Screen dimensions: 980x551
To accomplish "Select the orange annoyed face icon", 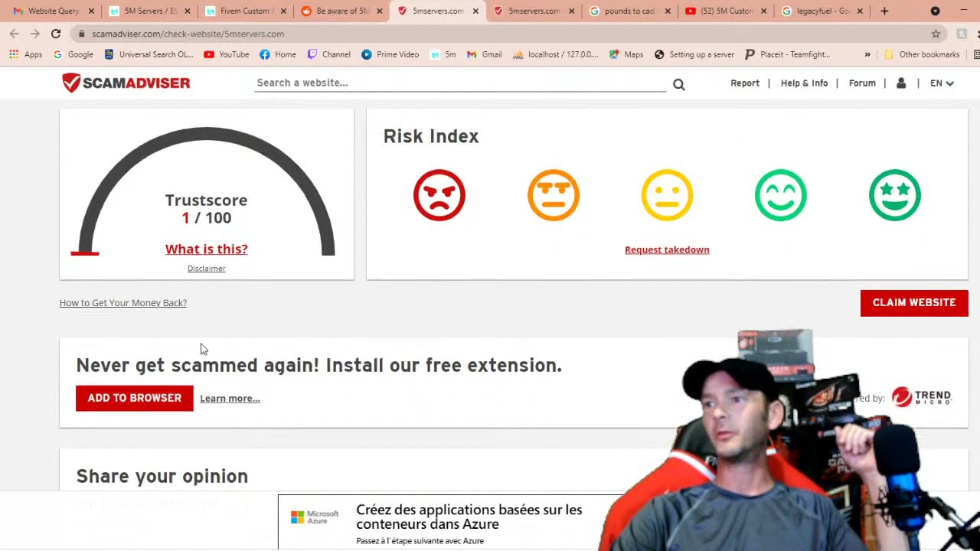I will click(x=554, y=195).
